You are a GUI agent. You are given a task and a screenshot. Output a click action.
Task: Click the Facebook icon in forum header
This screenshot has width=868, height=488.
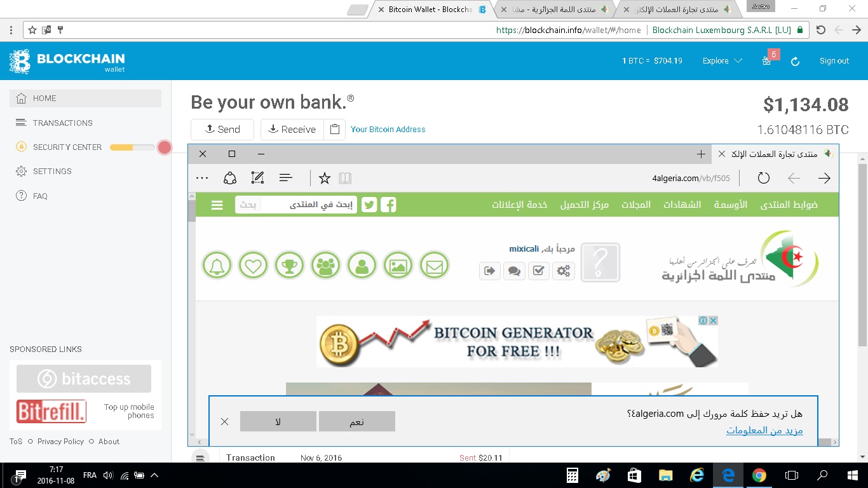(388, 205)
